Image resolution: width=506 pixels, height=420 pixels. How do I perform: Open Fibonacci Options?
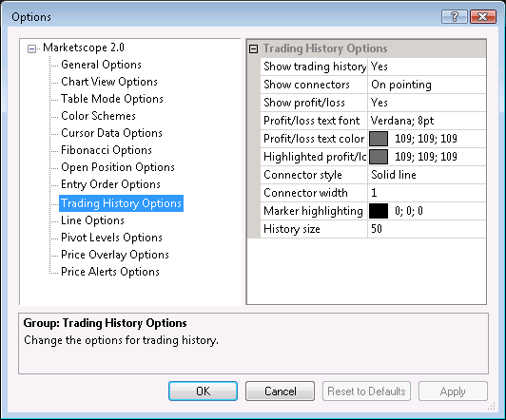pyautogui.click(x=107, y=150)
